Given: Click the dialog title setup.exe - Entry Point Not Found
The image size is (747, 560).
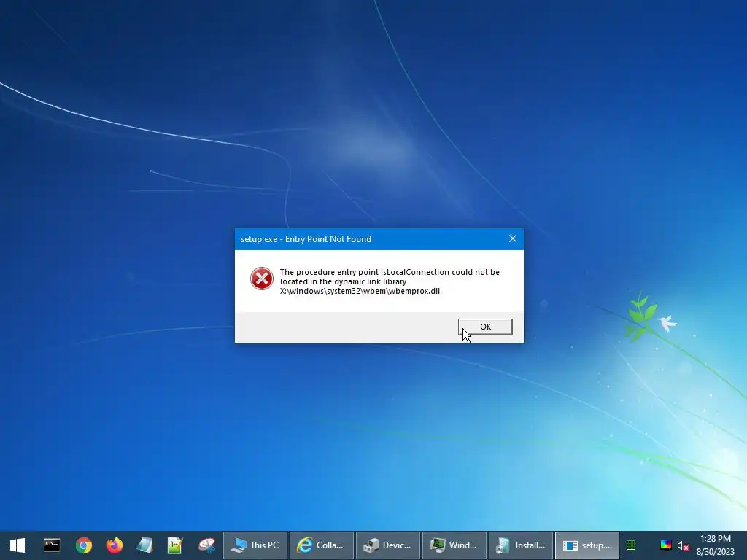Looking at the screenshot, I should 306,239.
